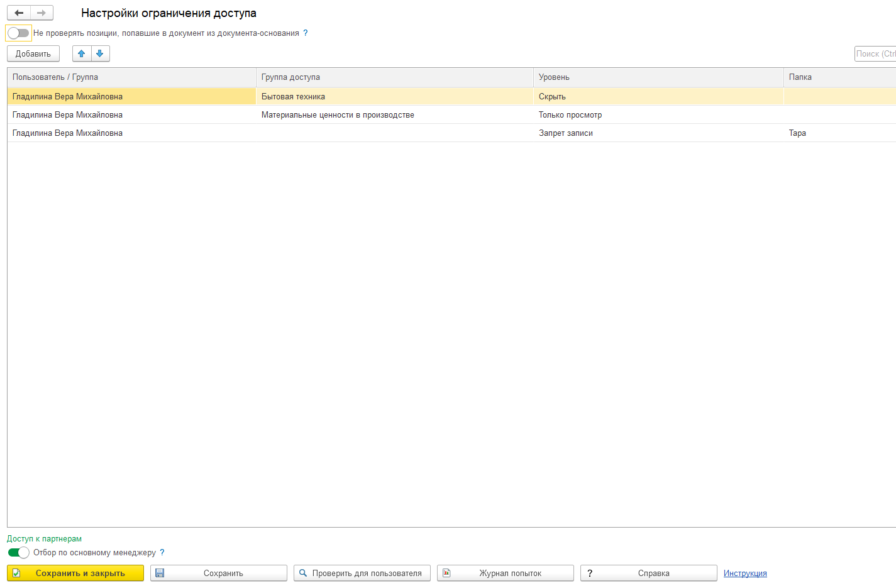Follow the 'Инструкция' link

pos(745,574)
